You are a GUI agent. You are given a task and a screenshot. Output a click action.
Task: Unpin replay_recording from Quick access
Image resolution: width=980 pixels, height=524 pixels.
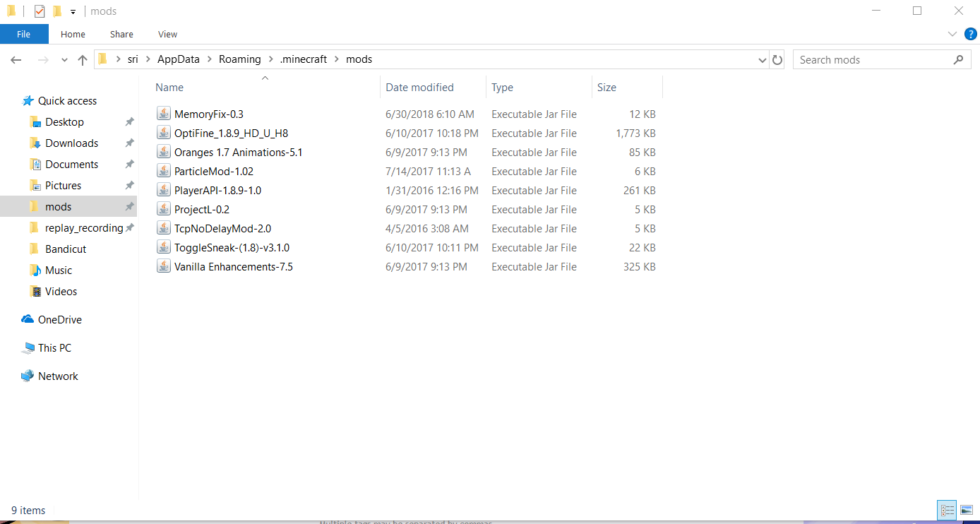(x=129, y=228)
